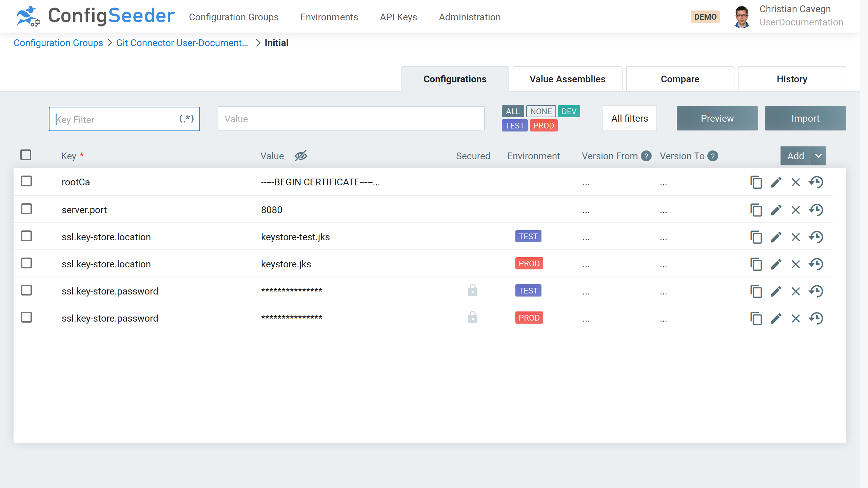Select the server.port row checkbox
This screenshot has height=488, width=868.
[x=26, y=209]
